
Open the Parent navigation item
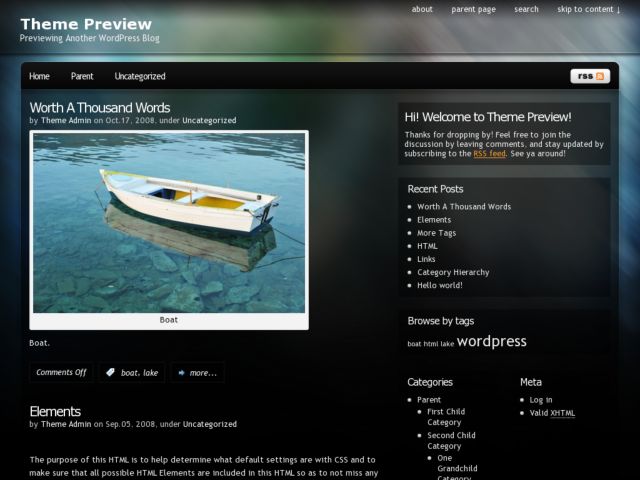click(82, 76)
